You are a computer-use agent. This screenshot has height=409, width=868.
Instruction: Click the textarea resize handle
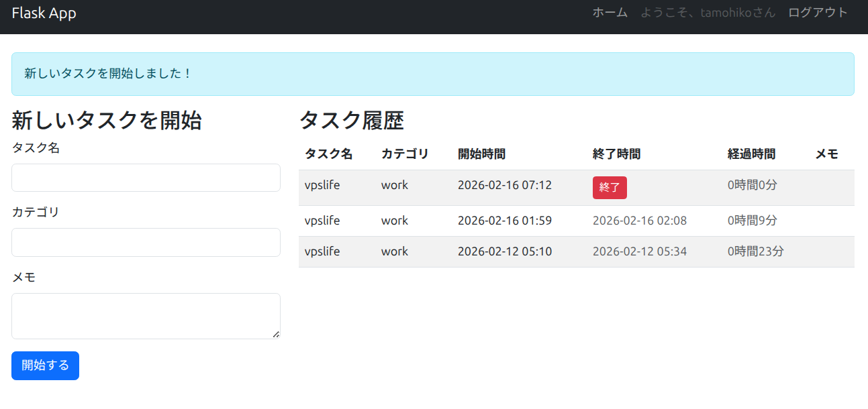point(275,334)
